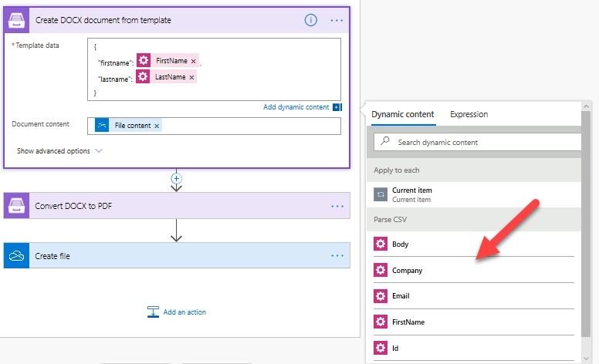Viewport: 599px width, 364px height.
Task: Click the dynamic content panel scroll down arrow
Action: coord(586,359)
